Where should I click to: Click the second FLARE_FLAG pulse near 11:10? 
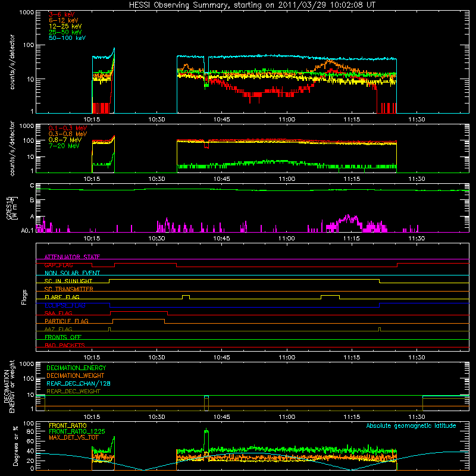point(330,297)
